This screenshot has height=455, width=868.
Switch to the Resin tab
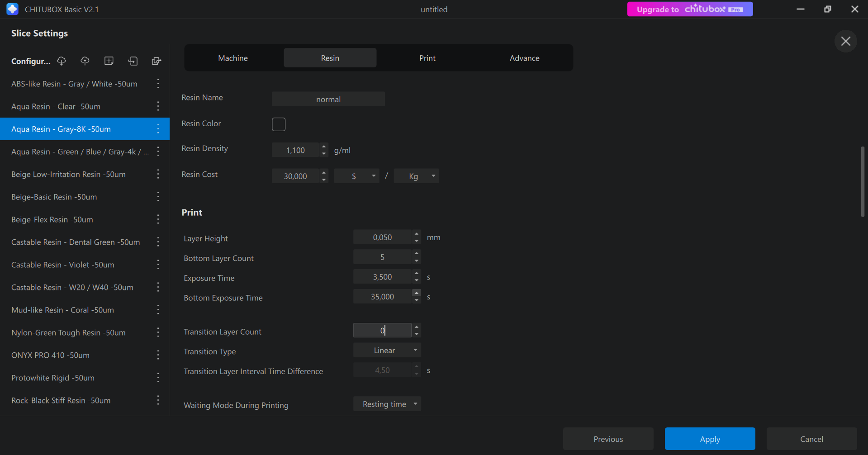[330, 58]
